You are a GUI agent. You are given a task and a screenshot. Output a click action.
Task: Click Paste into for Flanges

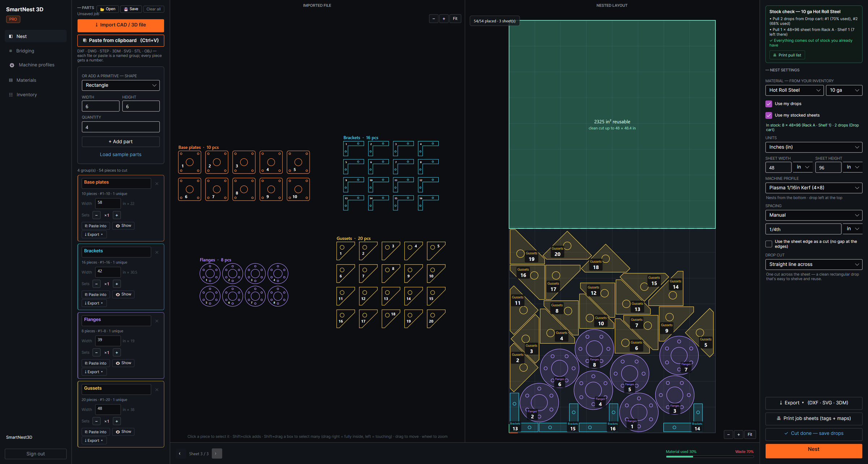tap(95, 363)
